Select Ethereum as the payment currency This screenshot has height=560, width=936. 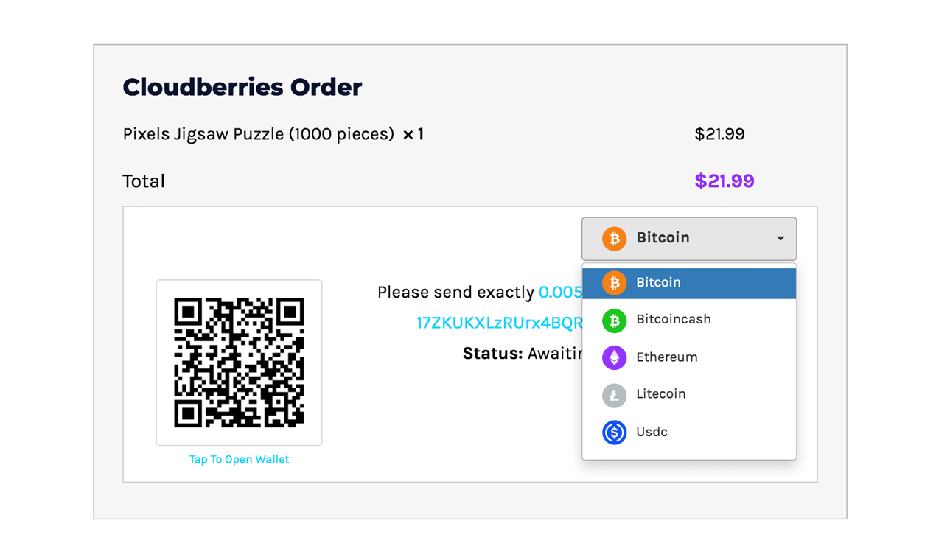point(666,357)
